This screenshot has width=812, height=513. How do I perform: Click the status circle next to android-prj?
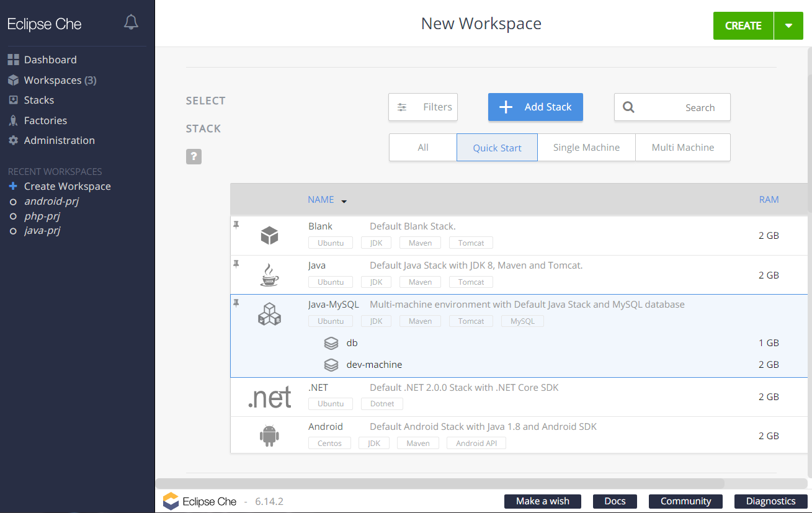pyautogui.click(x=13, y=202)
